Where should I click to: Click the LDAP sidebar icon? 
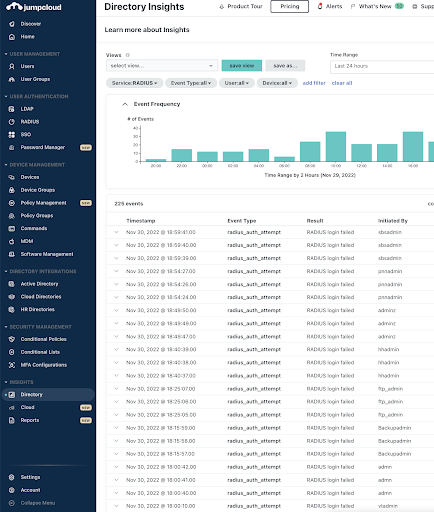[x=12, y=109]
